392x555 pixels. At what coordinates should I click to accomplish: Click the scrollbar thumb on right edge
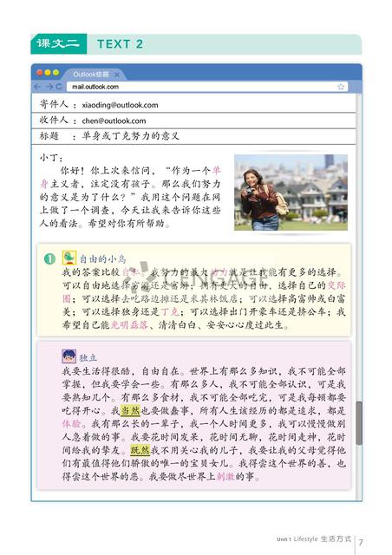359,423
